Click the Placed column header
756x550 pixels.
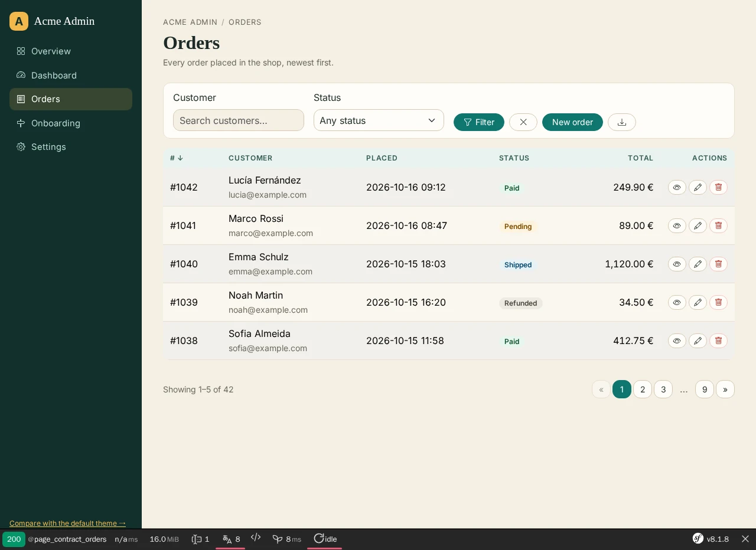point(382,158)
